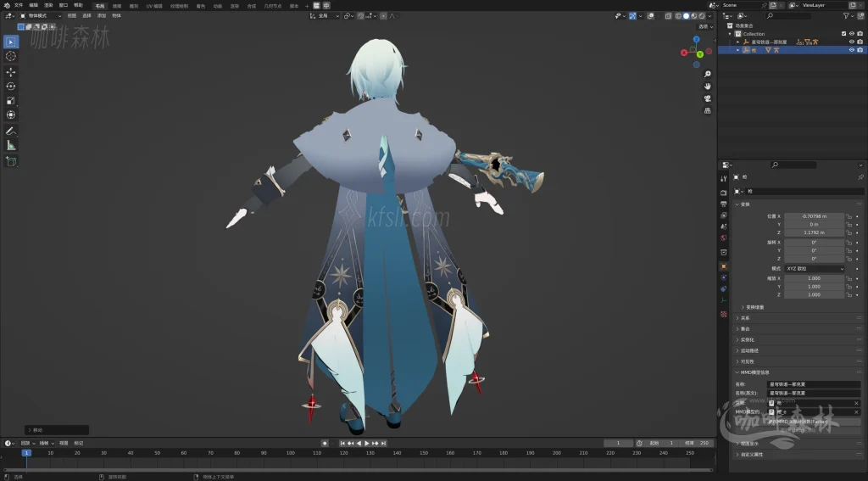The height and width of the screenshot is (481, 868).
Task: Select the 3D Cursor tool
Action: pyautogui.click(x=10, y=56)
